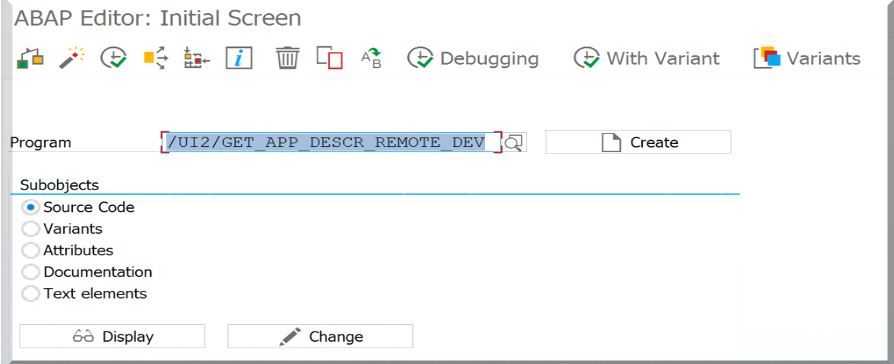Image resolution: width=894 pixels, height=364 pixels.
Task: Execute the program With Variant
Action: (x=647, y=58)
